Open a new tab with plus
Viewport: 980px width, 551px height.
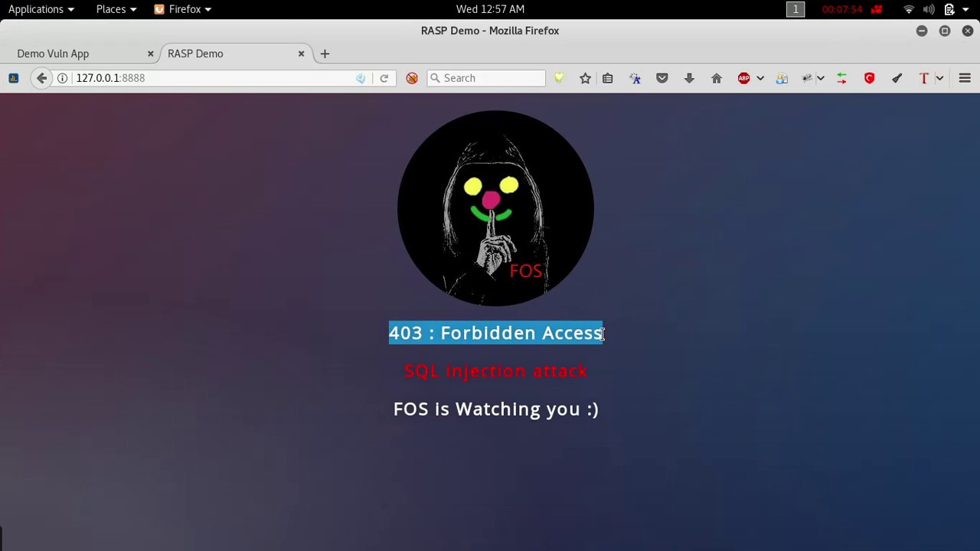click(325, 54)
